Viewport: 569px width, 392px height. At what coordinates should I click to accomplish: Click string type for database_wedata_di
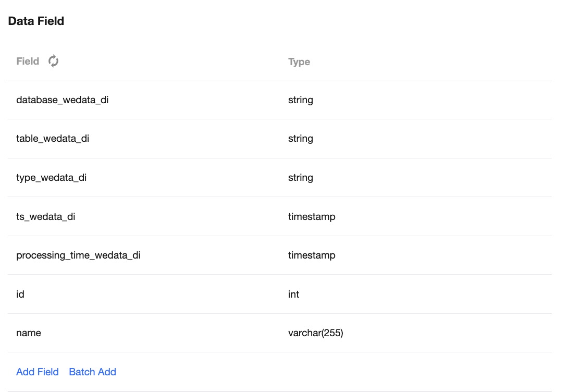pyautogui.click(x=301, y=100)
